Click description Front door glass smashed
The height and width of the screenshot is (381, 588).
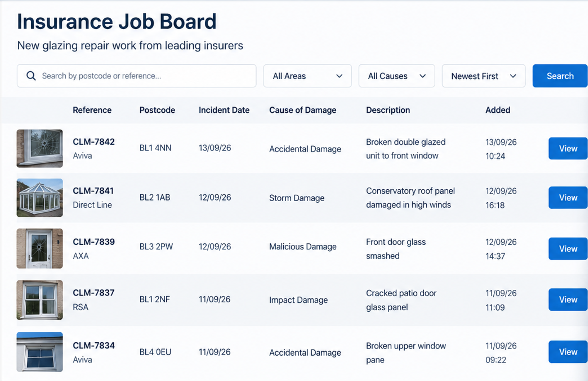(396, 249)
